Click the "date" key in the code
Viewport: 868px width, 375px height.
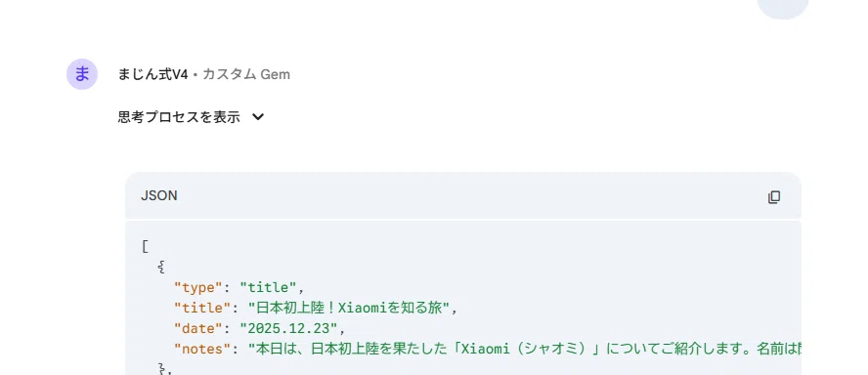click(x=198, y=329)
